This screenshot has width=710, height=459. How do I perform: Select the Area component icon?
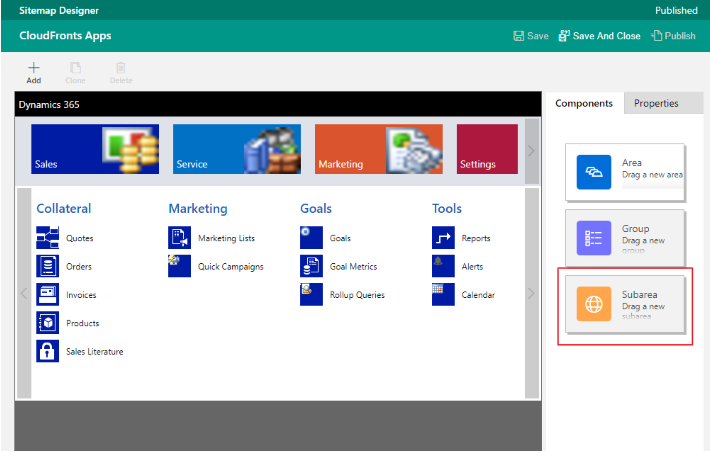pos(594,172)
